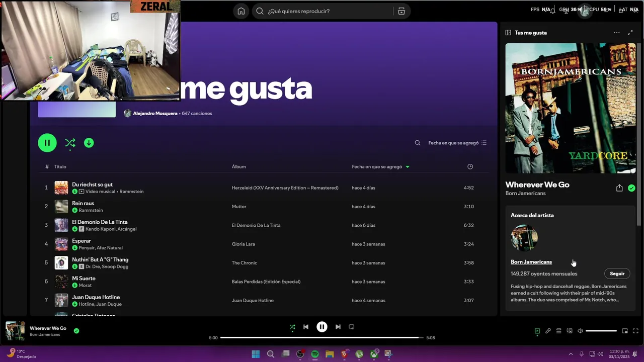644x362 pixels.
Task: Click the round artist photo in "Acerca del artista"
Action: pos(524,238)
